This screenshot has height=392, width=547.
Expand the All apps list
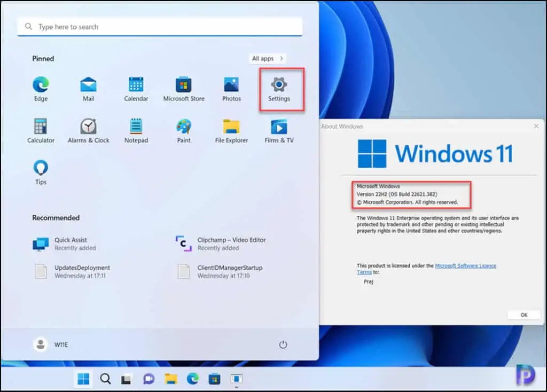(x=268, y=59)
